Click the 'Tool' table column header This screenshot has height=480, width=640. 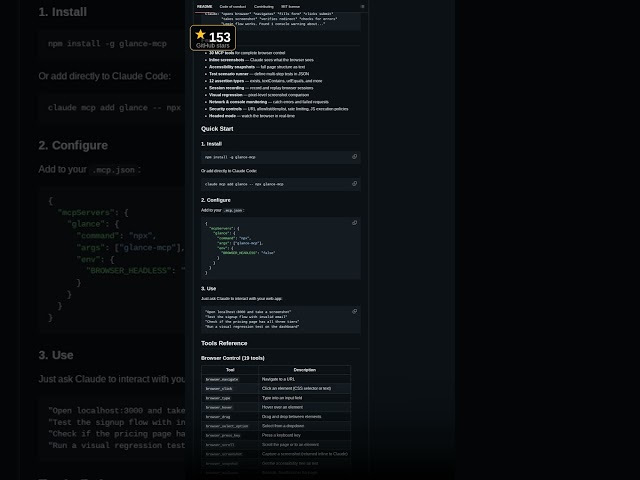[230, 370]
